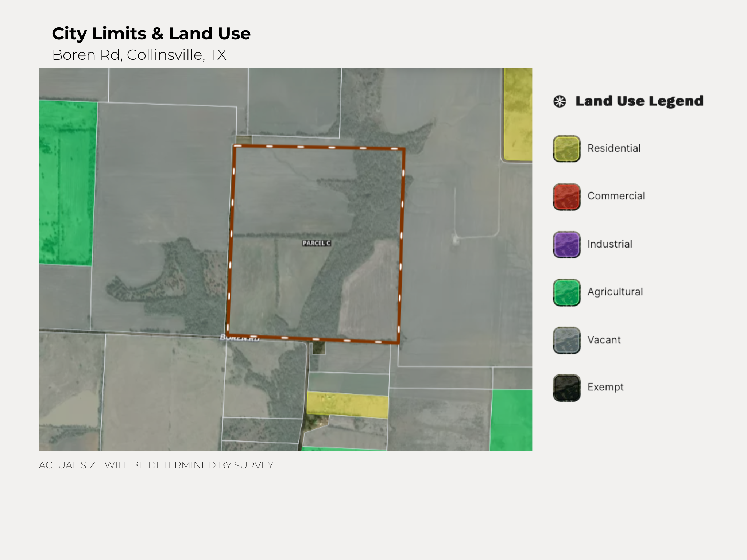Click the Residential legend label text

coord(614,148)
